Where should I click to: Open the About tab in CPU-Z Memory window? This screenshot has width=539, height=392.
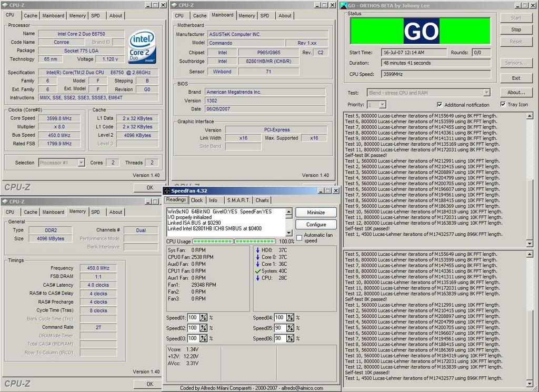coord(115,212)
